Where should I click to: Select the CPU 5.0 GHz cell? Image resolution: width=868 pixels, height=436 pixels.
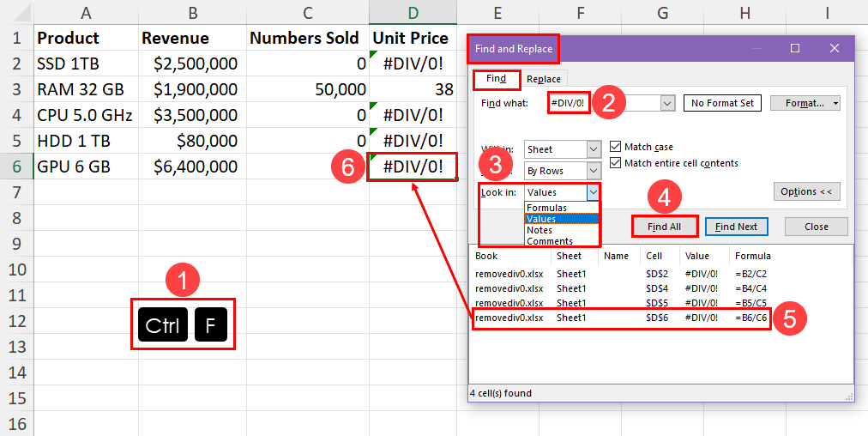point(86,115)
